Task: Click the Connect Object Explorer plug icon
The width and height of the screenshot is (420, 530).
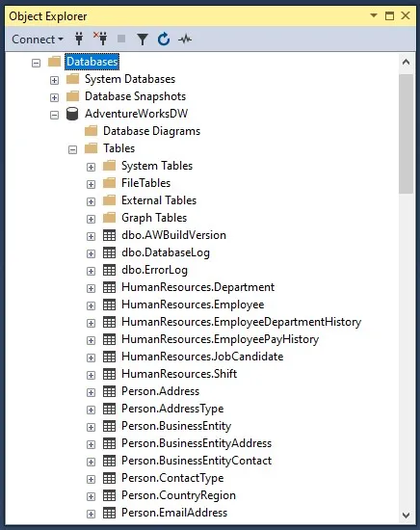Action: point(79,39)
